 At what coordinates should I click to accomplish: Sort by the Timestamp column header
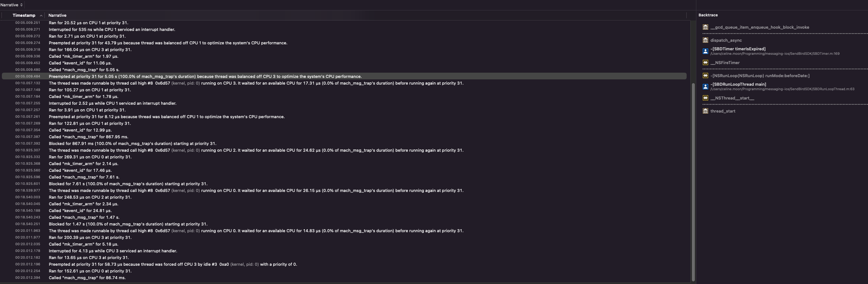pyautogui.click(x=24, y=15)
